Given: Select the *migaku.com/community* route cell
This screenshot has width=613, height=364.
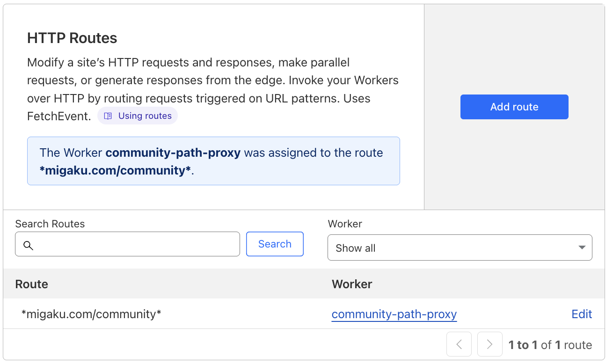Looking at the screenshot, I should [x=91, y=314].
